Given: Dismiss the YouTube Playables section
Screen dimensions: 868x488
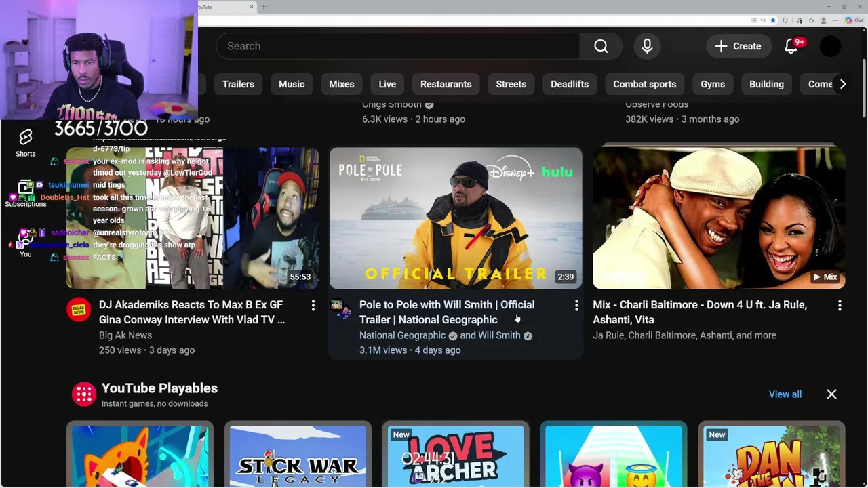Looking at the screenshot, I should (x=831, y=394).
